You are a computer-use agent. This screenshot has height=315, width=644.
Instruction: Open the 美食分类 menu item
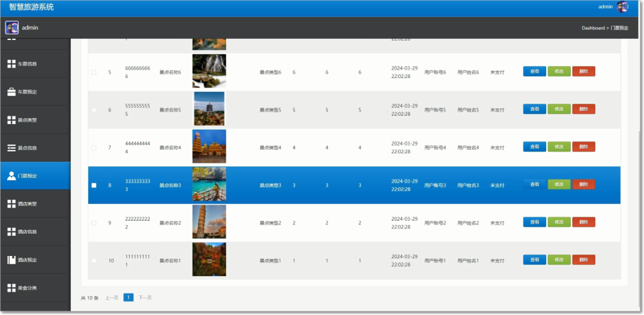(35, 288)
